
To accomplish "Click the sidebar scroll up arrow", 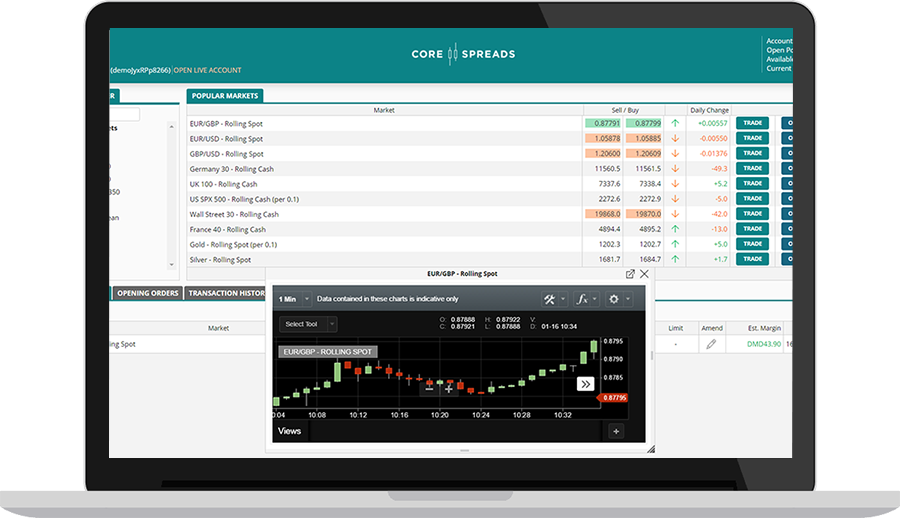I will point(172,126).
